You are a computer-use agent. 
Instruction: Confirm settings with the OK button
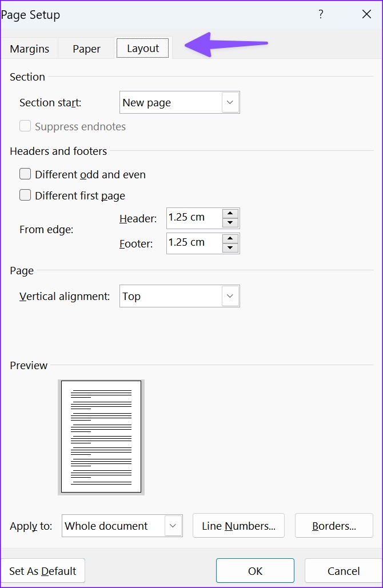tap(255, 570)
